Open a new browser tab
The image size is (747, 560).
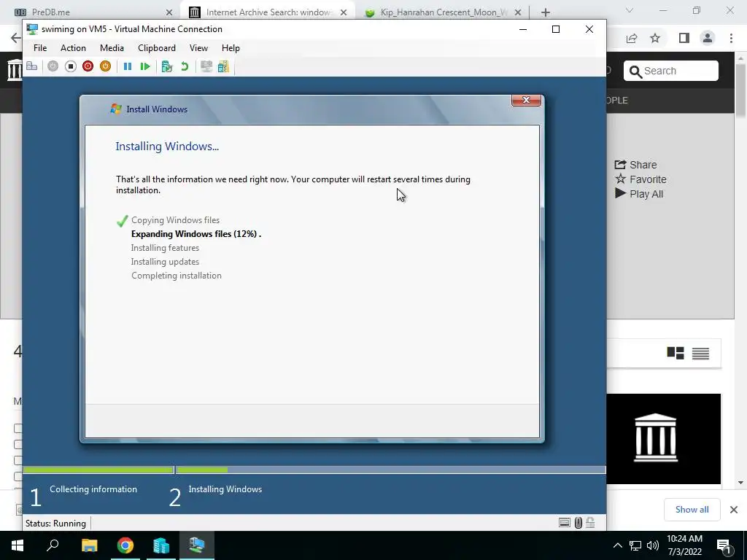546,12
